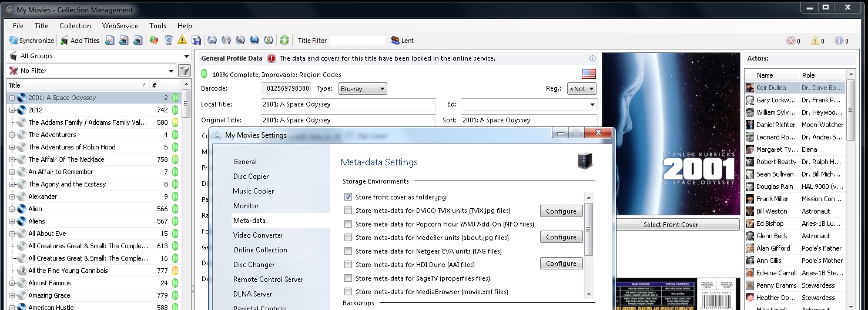
Task: Open the WebService menu
Action: [120, 26]
